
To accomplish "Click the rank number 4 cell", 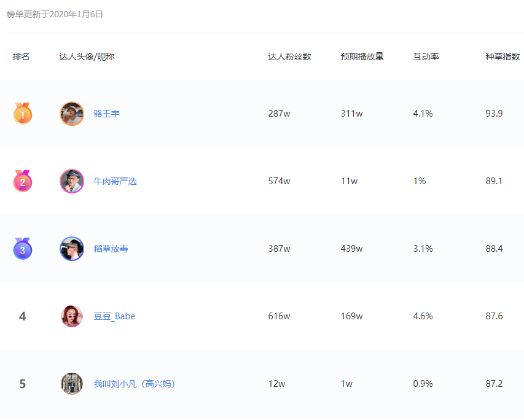I will pyautogui.click(x=22, y=316).
